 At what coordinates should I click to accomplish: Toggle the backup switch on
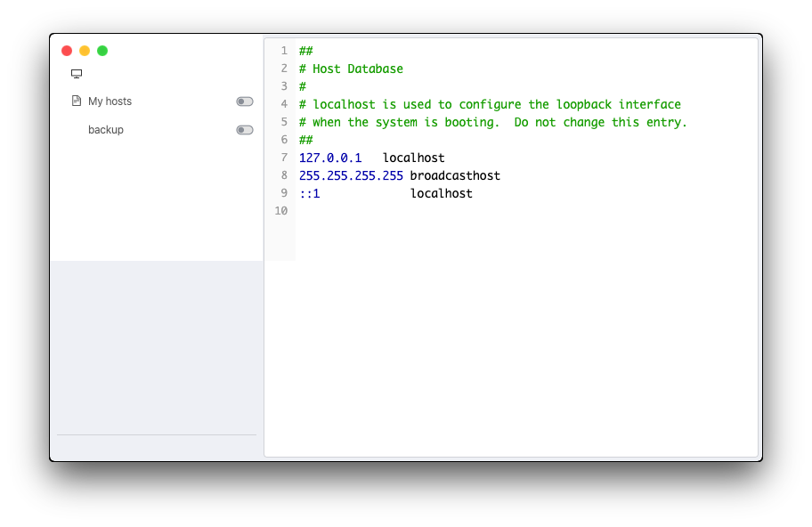tap(245, 130)
